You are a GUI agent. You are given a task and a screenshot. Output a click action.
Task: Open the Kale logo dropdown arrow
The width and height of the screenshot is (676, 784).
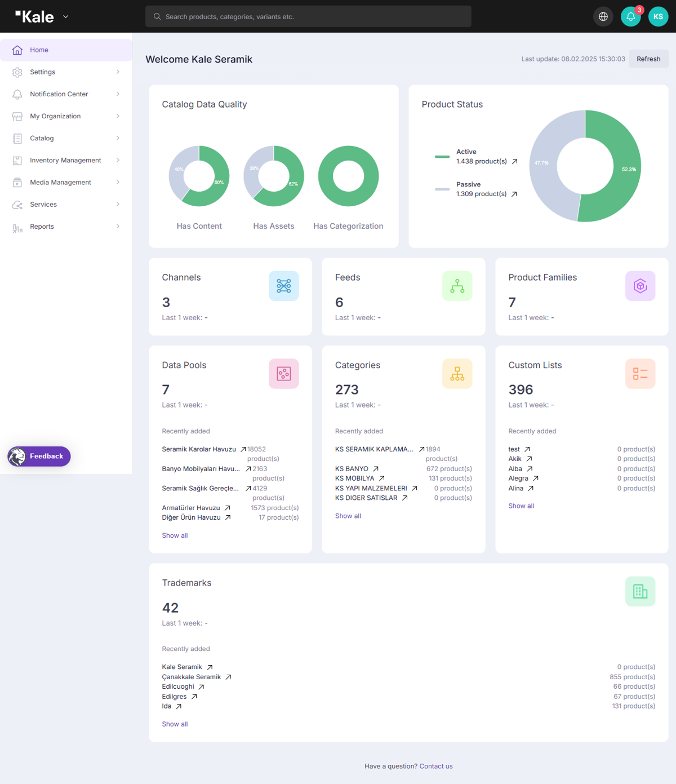(65, 17)
